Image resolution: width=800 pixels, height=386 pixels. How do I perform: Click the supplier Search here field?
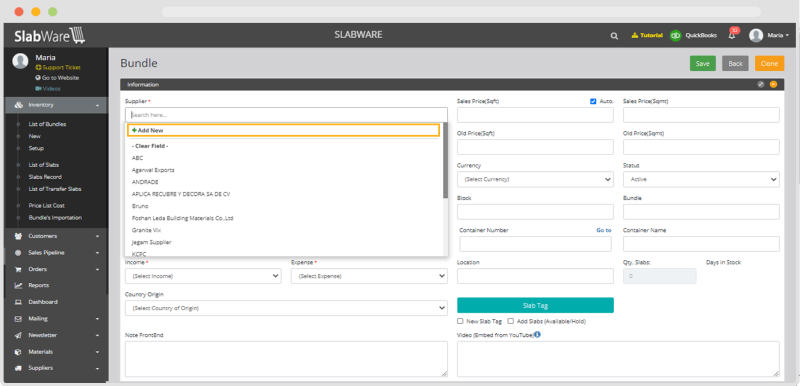286,115
